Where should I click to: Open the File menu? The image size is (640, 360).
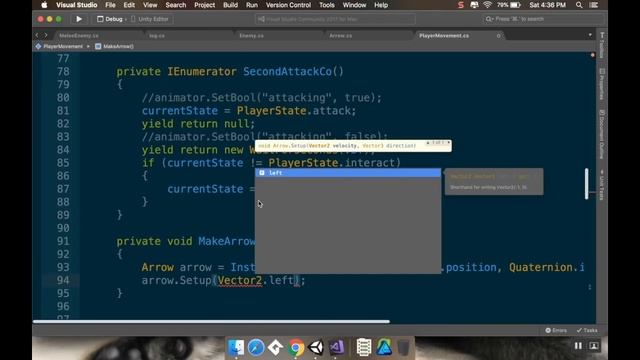point(110,5)
